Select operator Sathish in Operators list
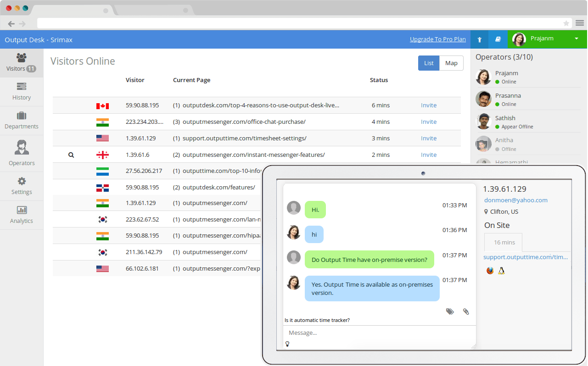Viewport: 588px width, 366px height. point(527,122)
